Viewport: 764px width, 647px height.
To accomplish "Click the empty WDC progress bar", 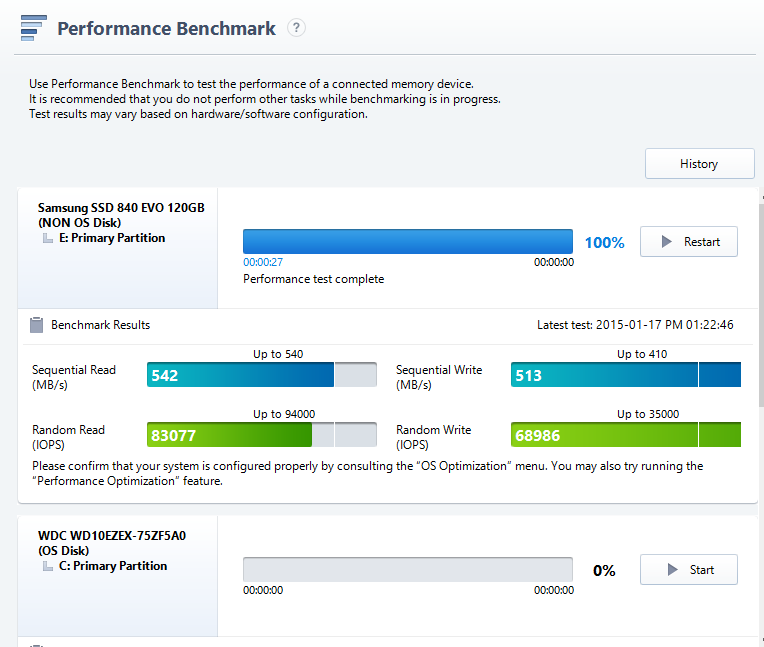I will click(x=408, y=570).
